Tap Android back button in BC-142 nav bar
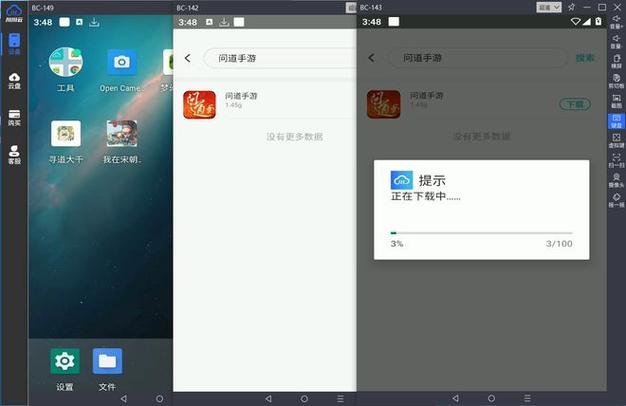This screenshot has height=406, width=626. (268, 398)
